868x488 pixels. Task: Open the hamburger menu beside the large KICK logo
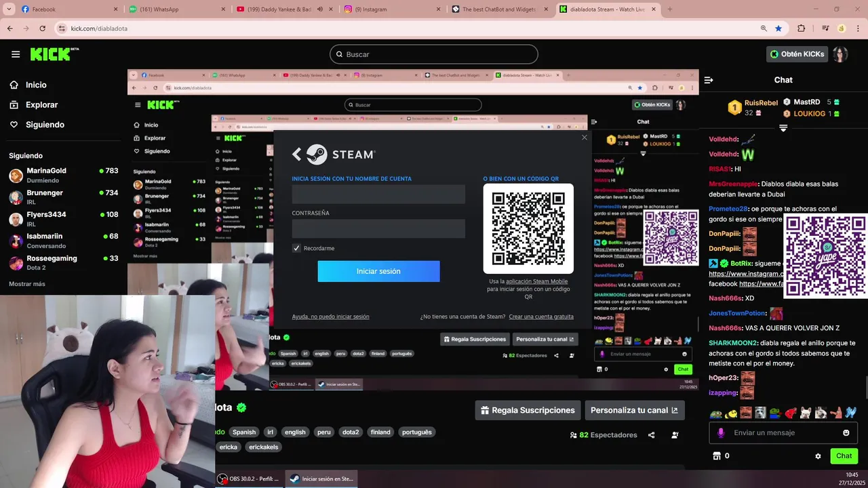coord(16,54)
